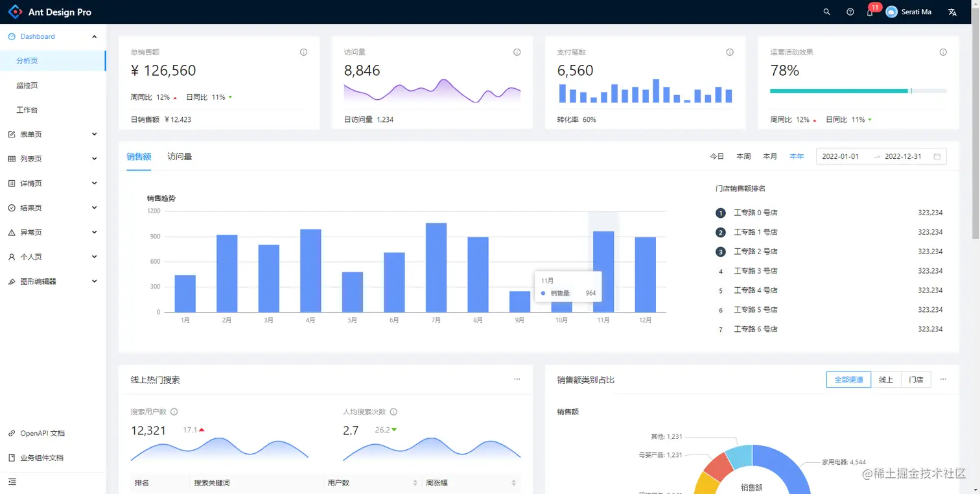The height and width of the screenshot is (494, 980).
Task: Click ranking row 工专路 0 号店
Action: (x=829, y=213)
